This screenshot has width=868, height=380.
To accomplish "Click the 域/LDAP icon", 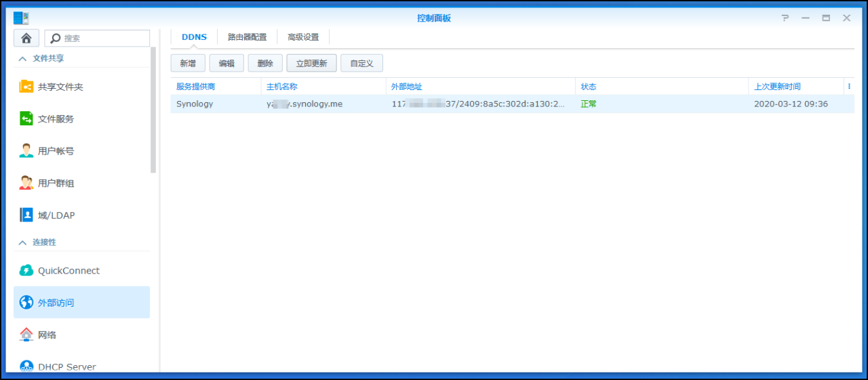I will (x=26, y=215).
